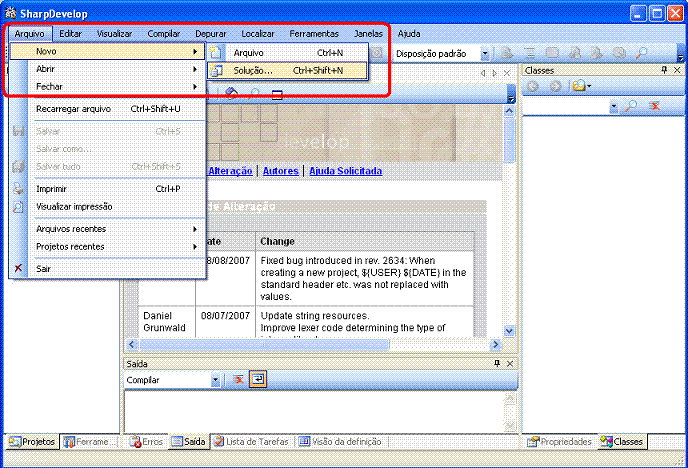Toggle word wrap in the Saída panel

point(258,379)
